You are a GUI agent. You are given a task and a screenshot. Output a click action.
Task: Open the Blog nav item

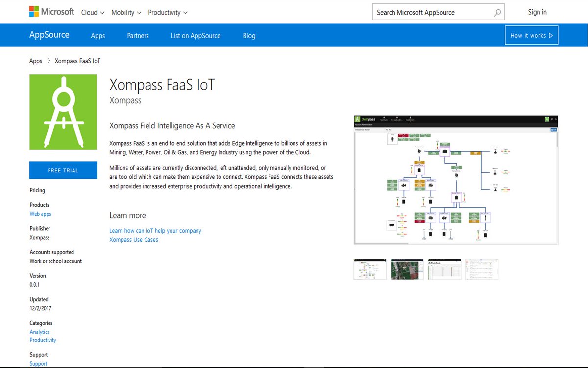(249, 36)
